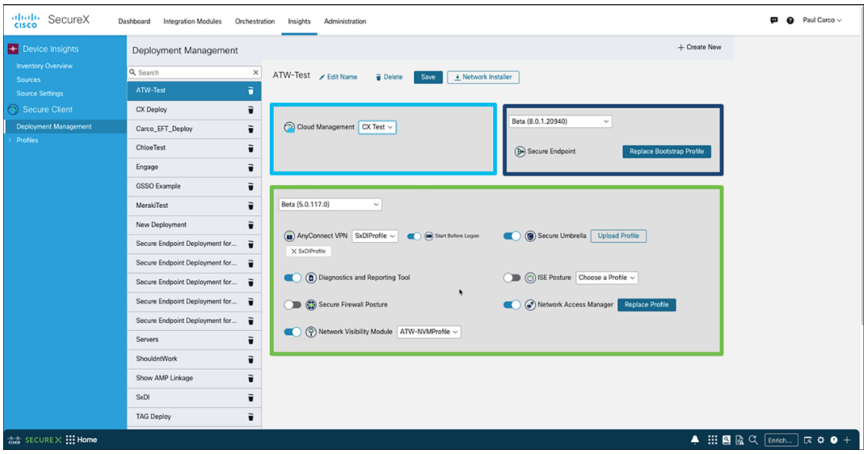
Task: Click the trash icon for CX Deploy
Action: click(x=251, y=110)
